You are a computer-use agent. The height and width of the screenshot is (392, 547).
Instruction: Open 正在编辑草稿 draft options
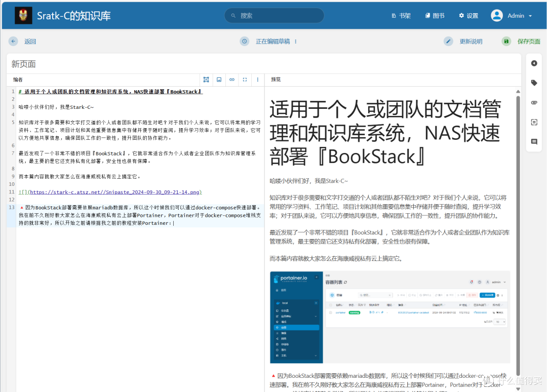click(x=273, y=42)
